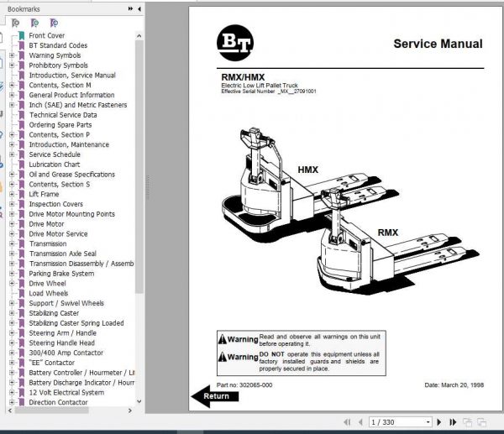Open the page number dropdown arrow
Screen dimensions: 504x434
[428, 422]
